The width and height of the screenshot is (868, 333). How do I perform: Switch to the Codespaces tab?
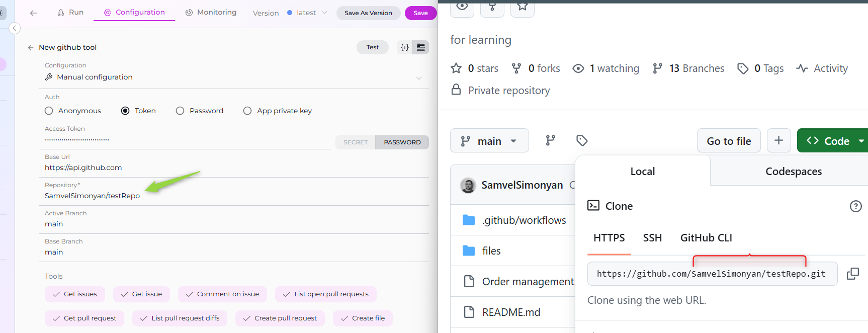tap(794, 172)
